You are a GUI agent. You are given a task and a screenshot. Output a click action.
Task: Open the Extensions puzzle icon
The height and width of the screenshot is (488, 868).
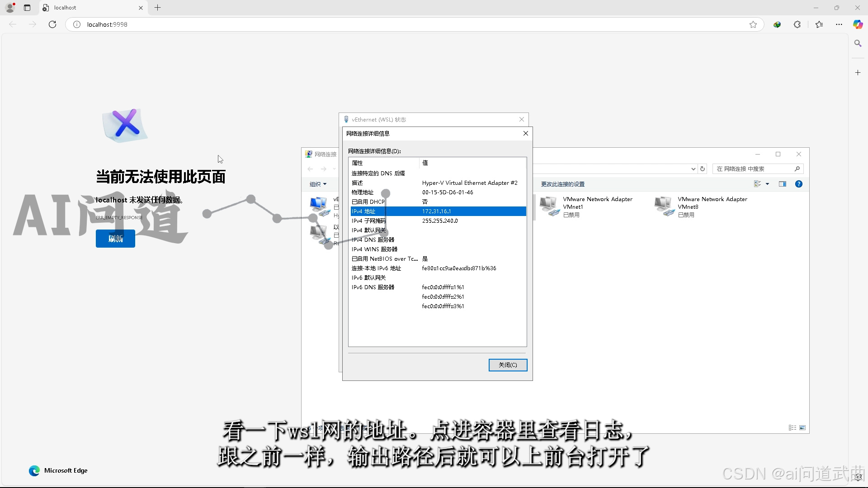pos(797,24)
